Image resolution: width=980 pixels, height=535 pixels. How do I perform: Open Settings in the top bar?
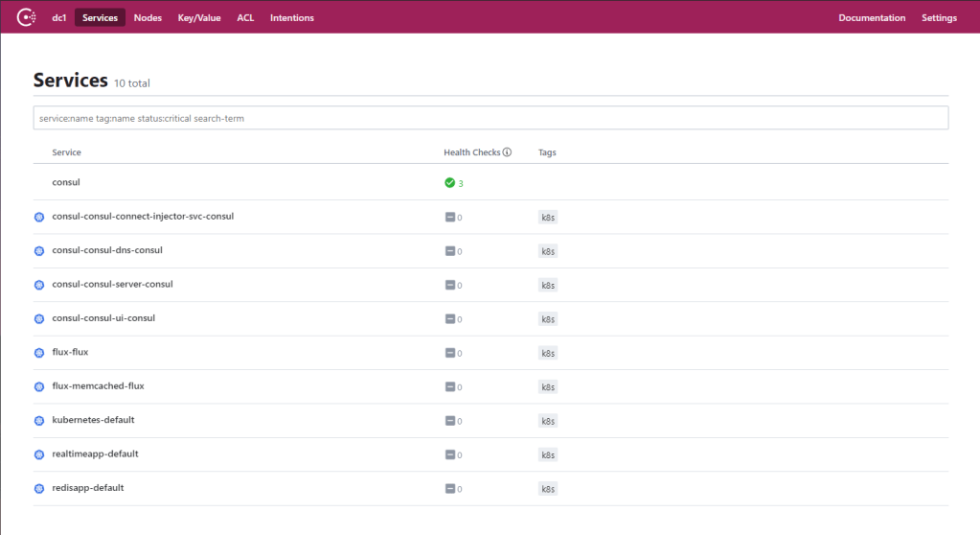939,18
